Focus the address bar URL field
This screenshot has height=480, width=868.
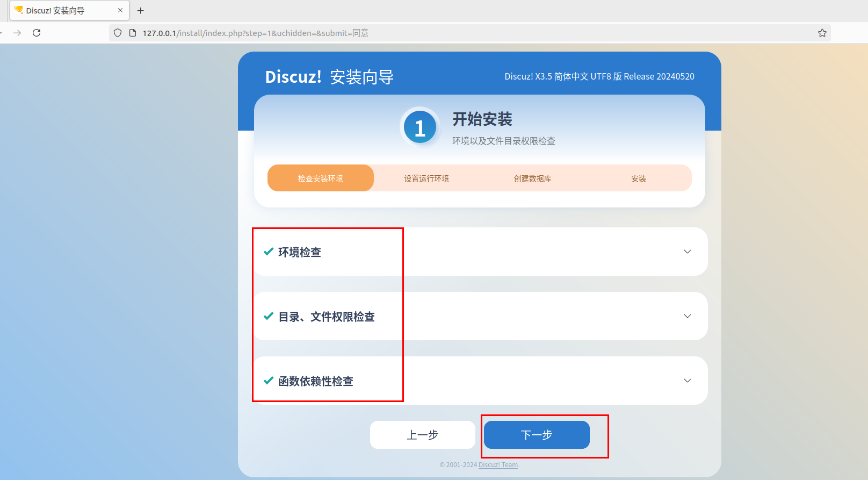click(x=470, y=33)
